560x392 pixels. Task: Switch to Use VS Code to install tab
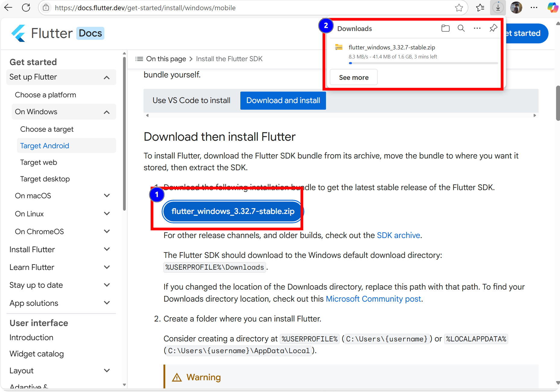point(191,100)
